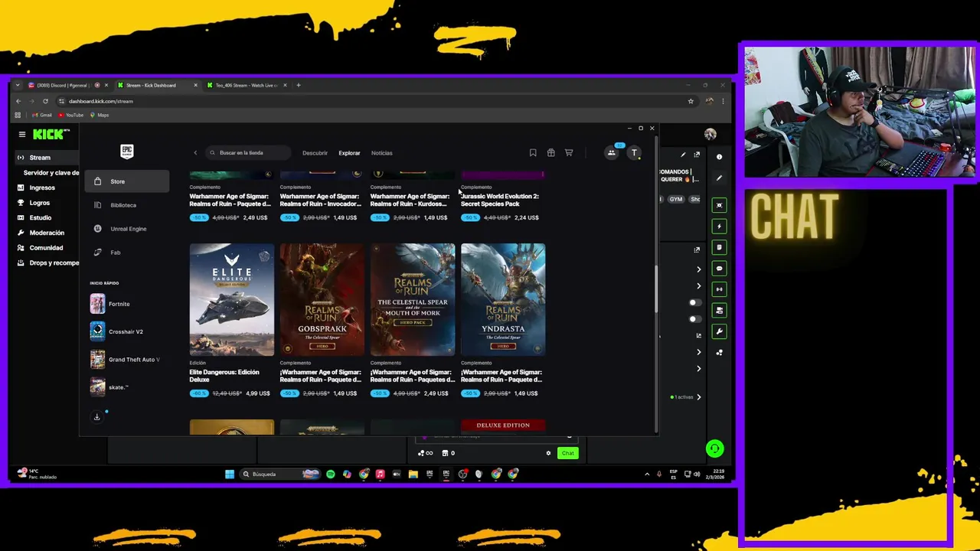The width and height of the screenshot is (980, 551).
Task: Open Kick chat settings gear
Action: 548,453
